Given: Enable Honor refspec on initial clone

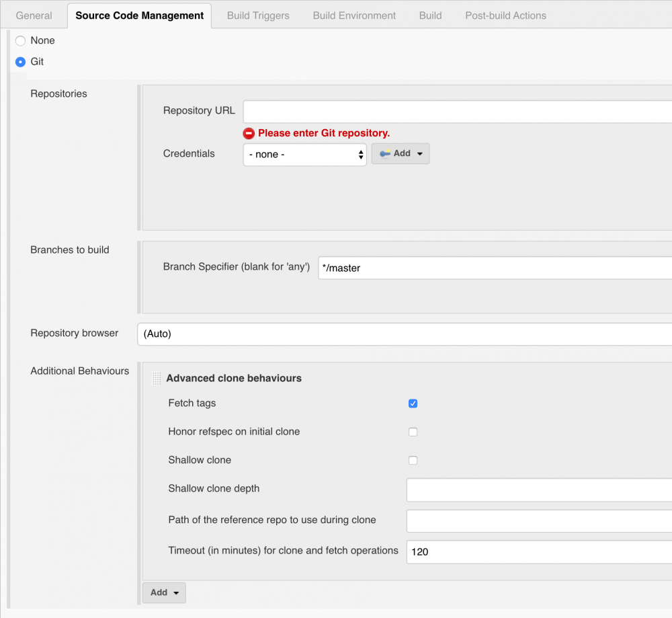Looking at the screenshot, I should [413, 432].
